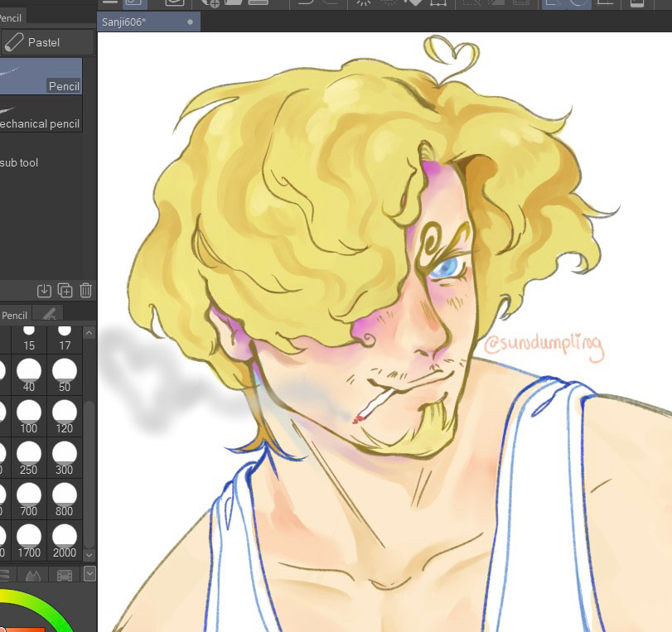
Task: Pick brush size 17
Action: (65, 339)
